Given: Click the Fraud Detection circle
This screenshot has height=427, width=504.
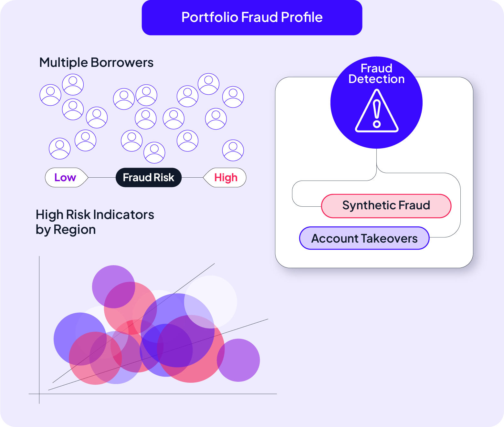Looking at the screenshot, I should 376,103.
